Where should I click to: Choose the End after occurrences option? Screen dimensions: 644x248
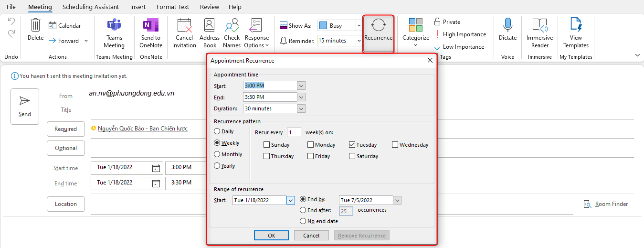tap(303, 210)
